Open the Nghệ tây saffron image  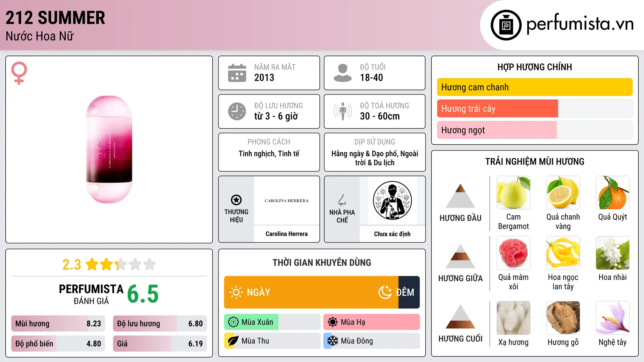pyautogui.click(x=613, y=318)
